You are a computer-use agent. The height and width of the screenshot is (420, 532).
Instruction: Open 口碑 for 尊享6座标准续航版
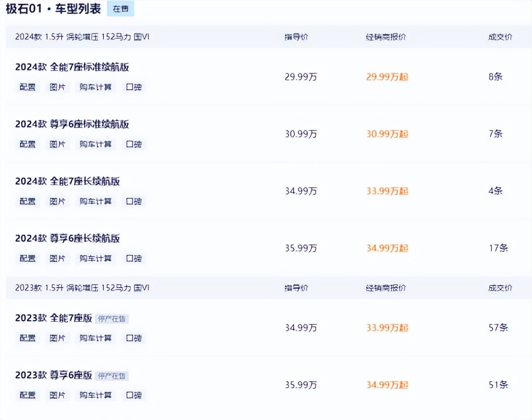pyautogui.click(x=133, y=144)
